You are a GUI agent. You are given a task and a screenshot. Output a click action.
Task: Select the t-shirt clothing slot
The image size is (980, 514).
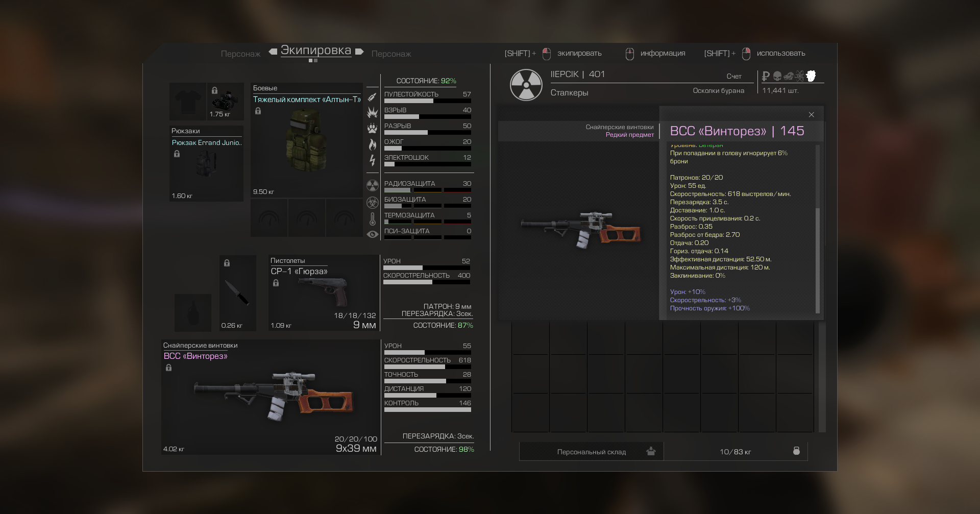pos(187,102)
